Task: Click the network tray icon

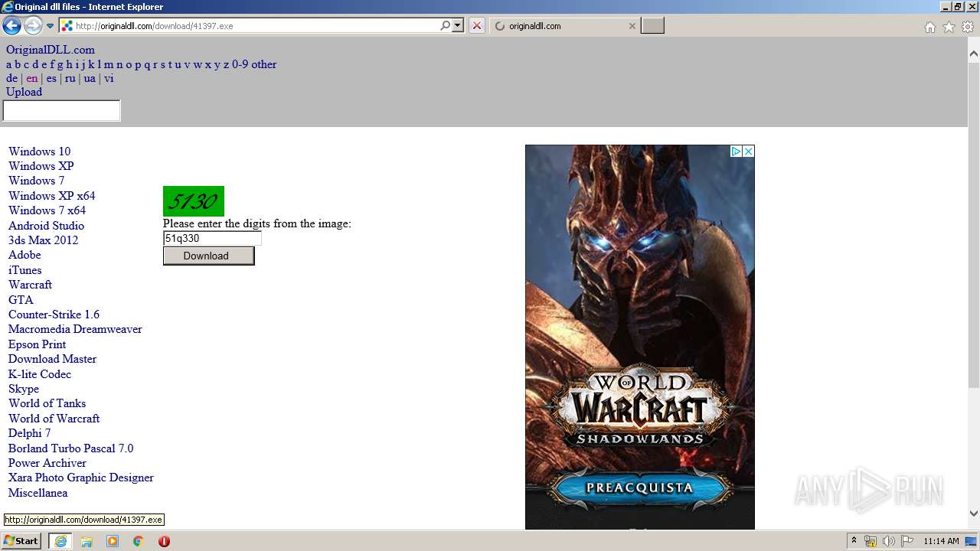Action: click(x=871, y=541)
